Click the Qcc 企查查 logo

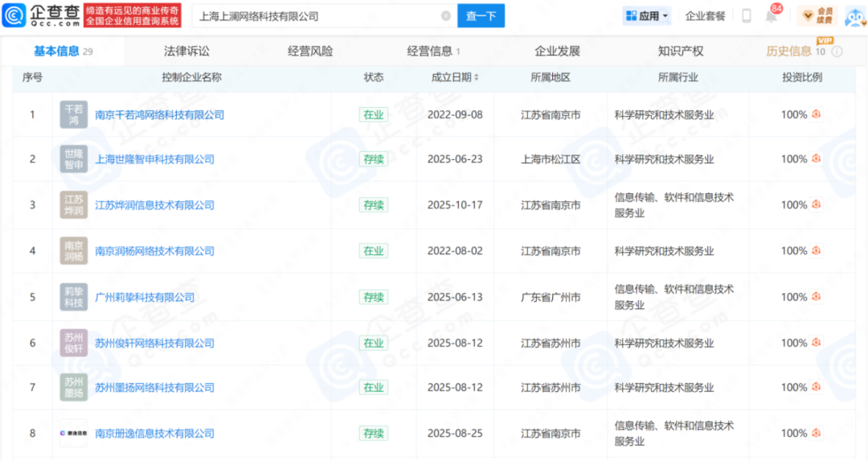pos(42,15)
